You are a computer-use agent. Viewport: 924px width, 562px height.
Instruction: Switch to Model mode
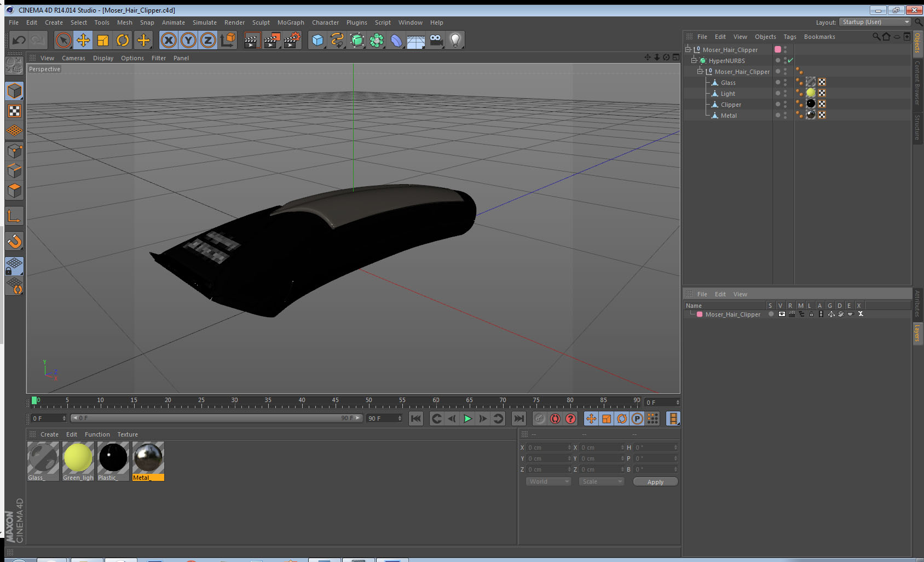click(14, 91)
